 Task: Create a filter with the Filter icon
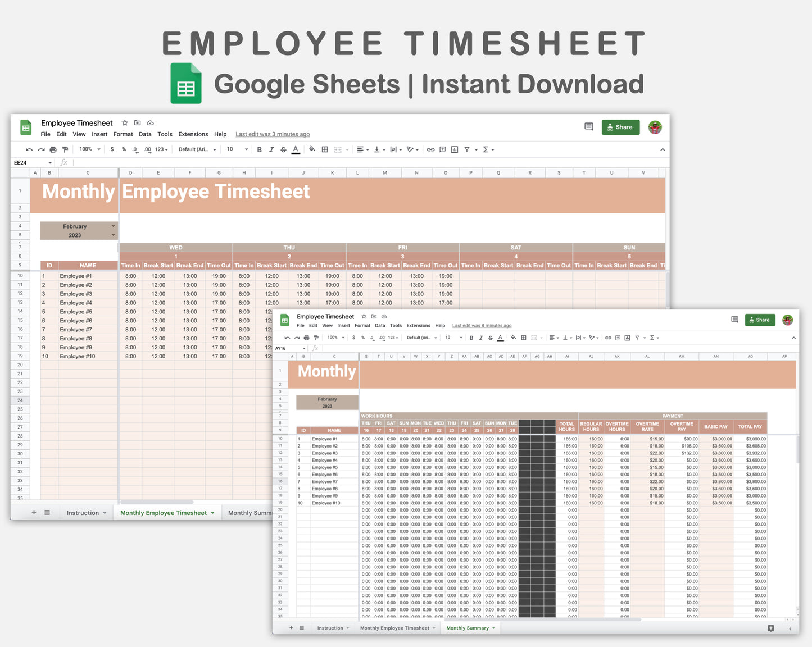[466, 149]
